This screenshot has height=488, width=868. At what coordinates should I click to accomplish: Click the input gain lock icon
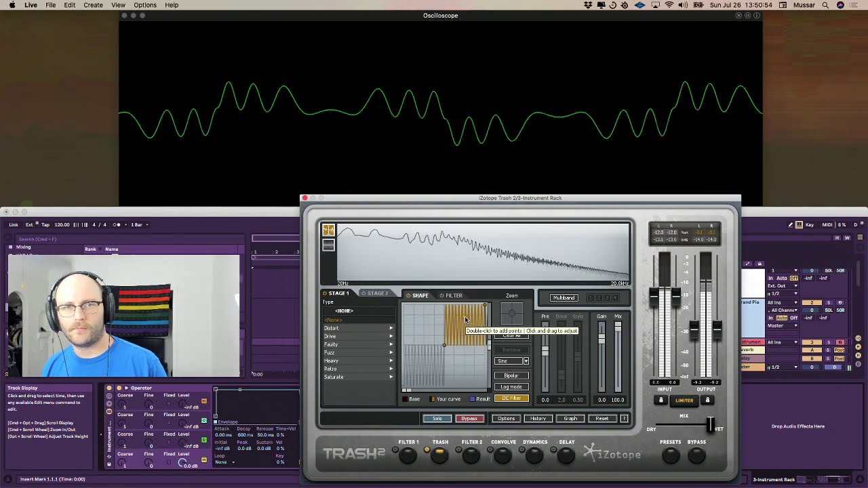click(661, 401)
